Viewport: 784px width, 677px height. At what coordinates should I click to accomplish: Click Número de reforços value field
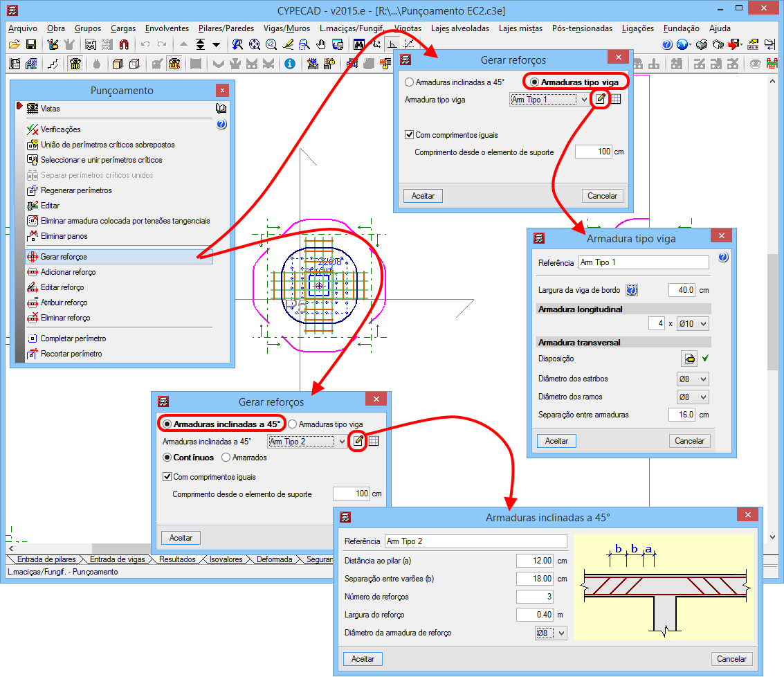534,597
